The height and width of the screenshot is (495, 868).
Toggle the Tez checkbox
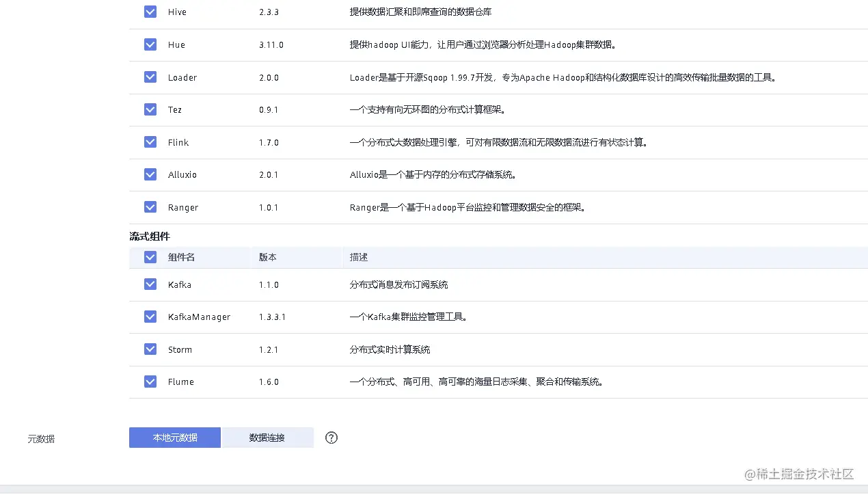pos(150,109)
